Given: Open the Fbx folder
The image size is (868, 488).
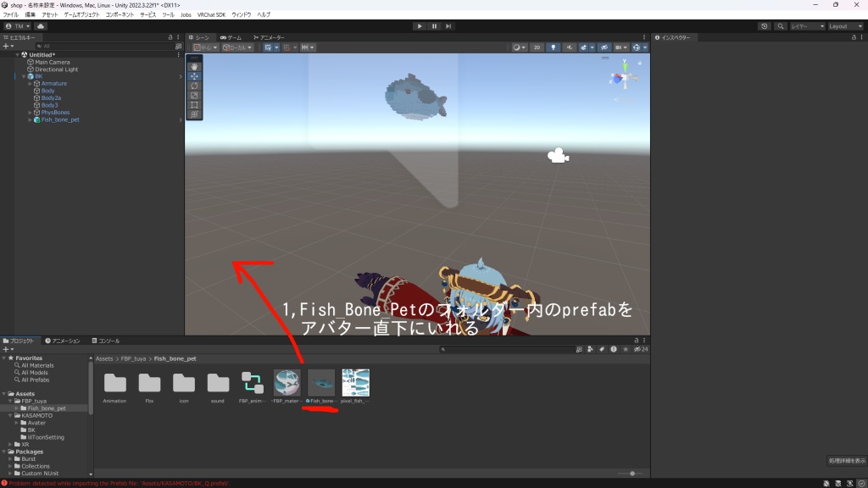Looking at the screenshot, I should click(149, 386).
